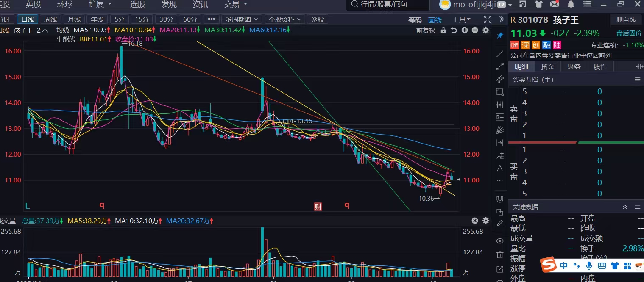Toggle the 画线 drawing mode
This screenshot has width=644, height=282.
tap(435, 20)
